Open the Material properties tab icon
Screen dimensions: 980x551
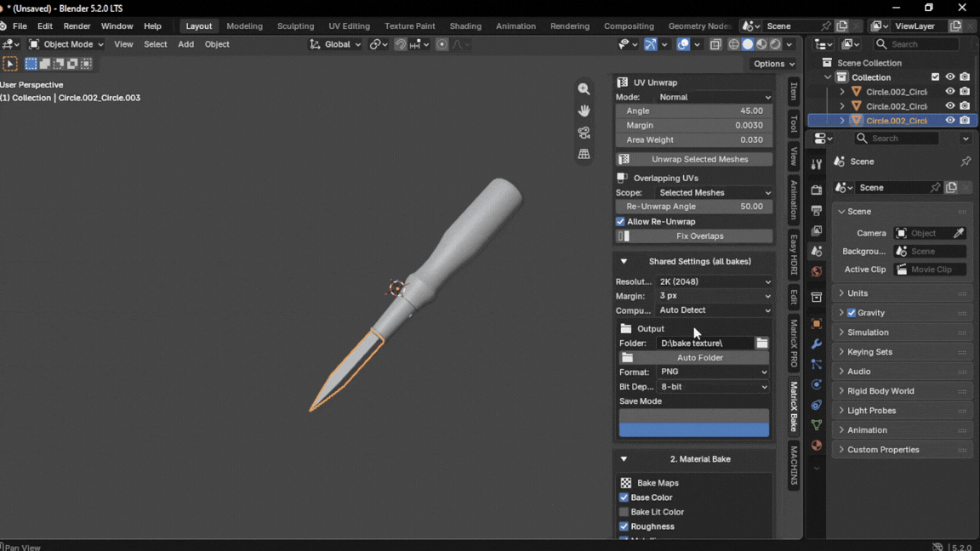coord(817,446)
